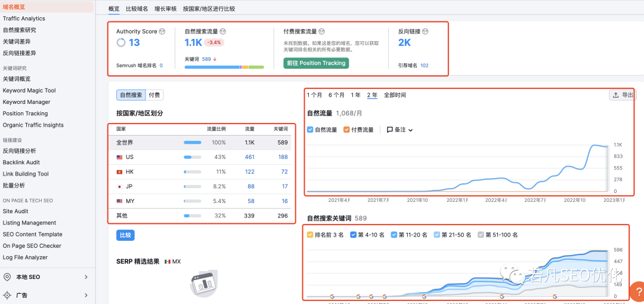644x304 pixels.
Task: Expand the 本地 SEO sidebar section
Action: pyautogui.click(x=86, y=277)
